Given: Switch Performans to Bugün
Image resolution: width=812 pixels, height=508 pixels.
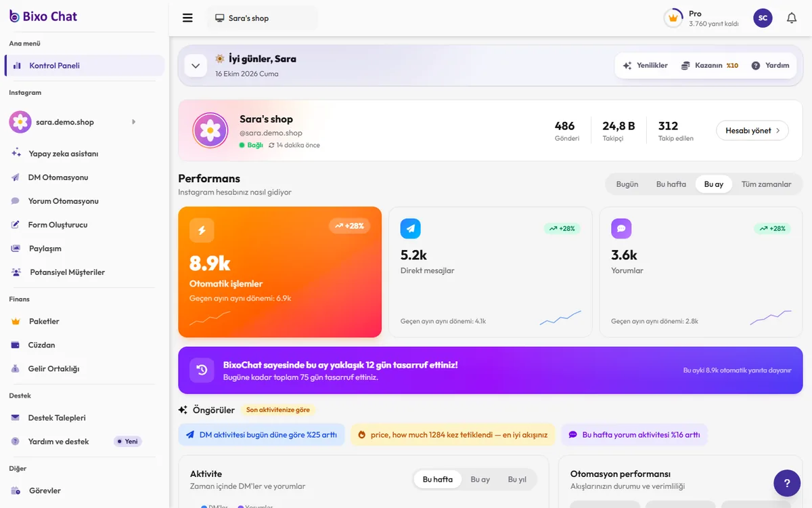Looking at the screenshot, I should (627, 184).
